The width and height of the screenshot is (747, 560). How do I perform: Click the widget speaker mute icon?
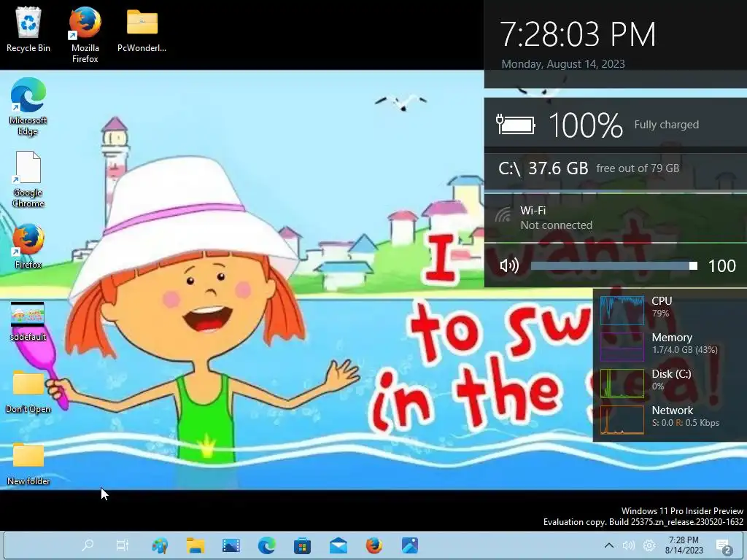(509, 265)
